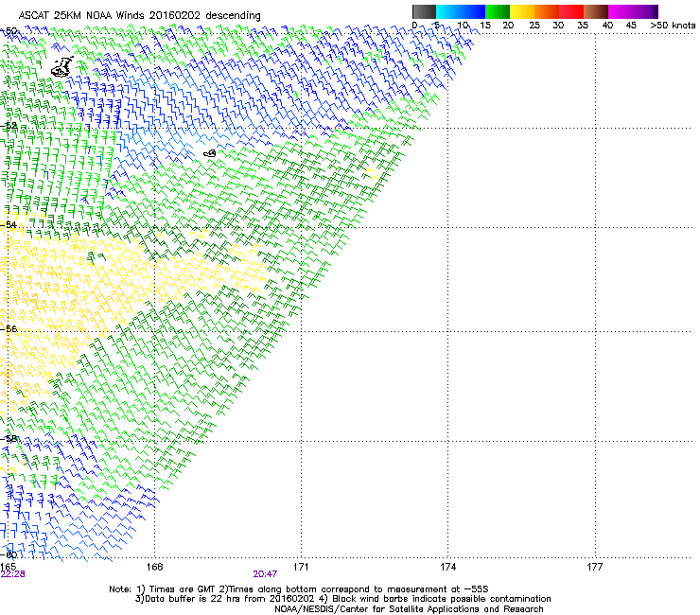Image resolution: width=700 pixels, height=615 pixels.
Task: Click the 56 latitude label on the left edge
Action: tap(12, 329)
